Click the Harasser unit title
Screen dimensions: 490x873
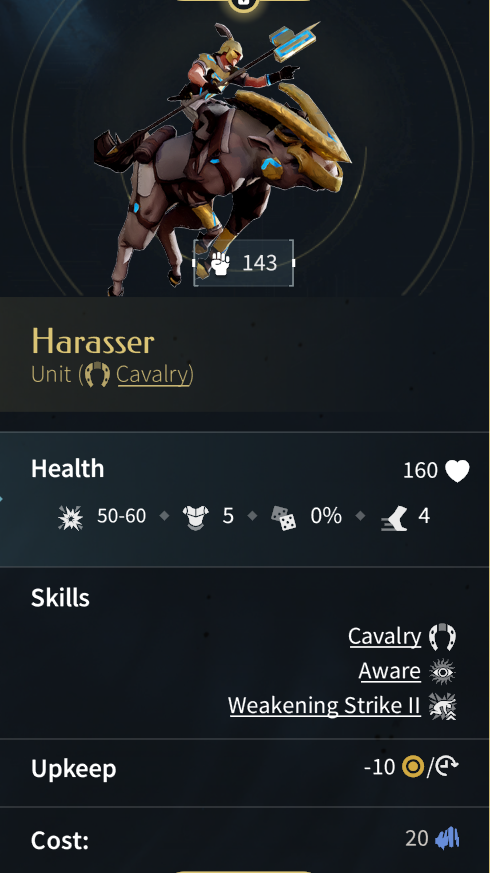pos(93,341)
